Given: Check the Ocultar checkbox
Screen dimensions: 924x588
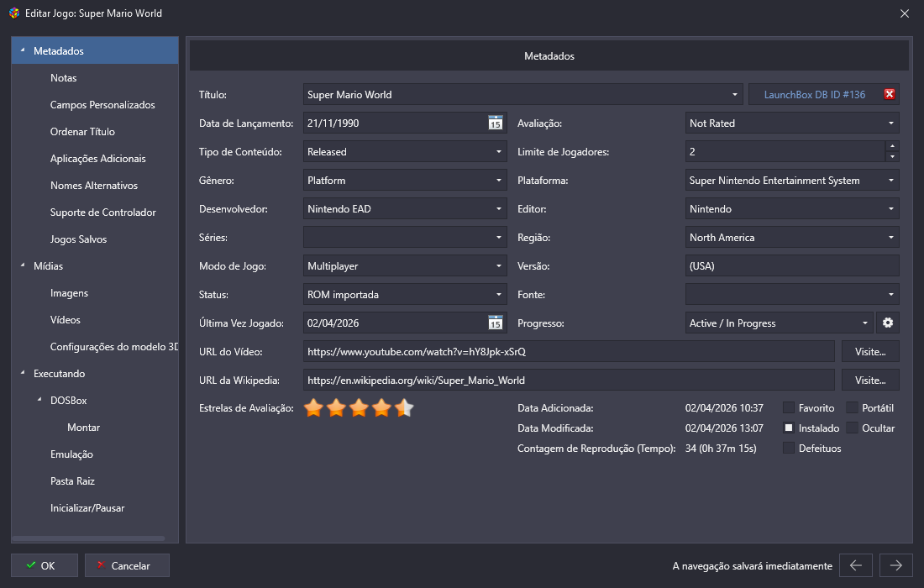Looking at the screenshot, I should tap(853, 428).
